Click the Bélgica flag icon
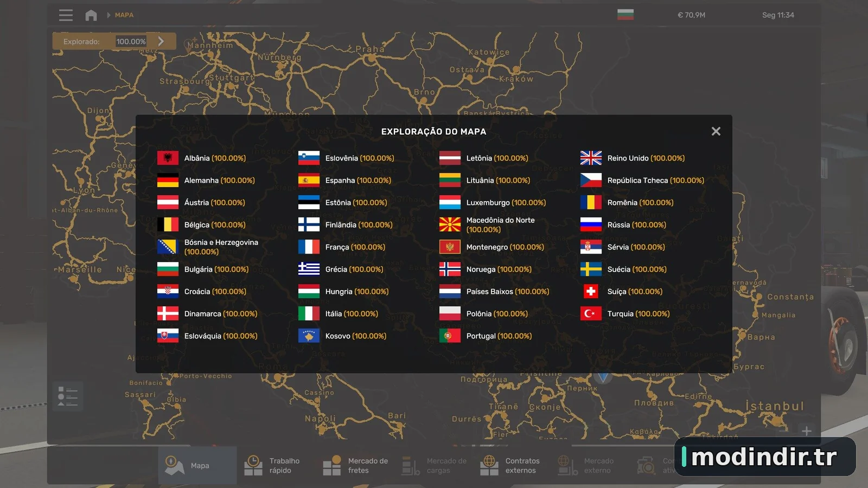The image size is (868, 488). [x=168, y=224]
